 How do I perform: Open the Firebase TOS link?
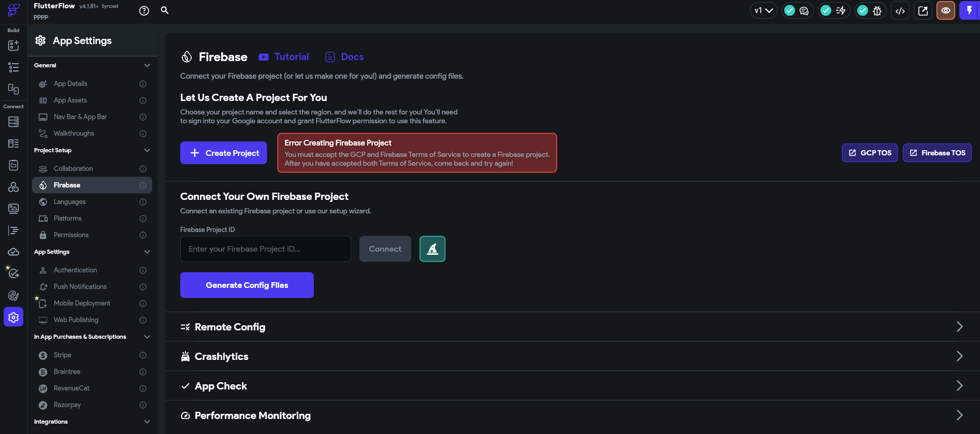pyautogui.click(x=938, y=153)
